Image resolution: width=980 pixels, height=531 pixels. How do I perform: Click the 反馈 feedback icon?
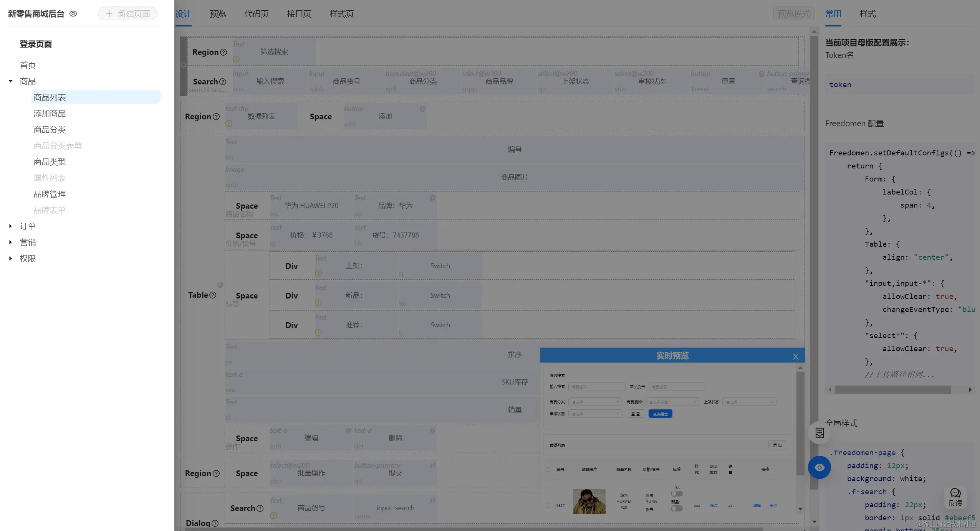(955, 497)
